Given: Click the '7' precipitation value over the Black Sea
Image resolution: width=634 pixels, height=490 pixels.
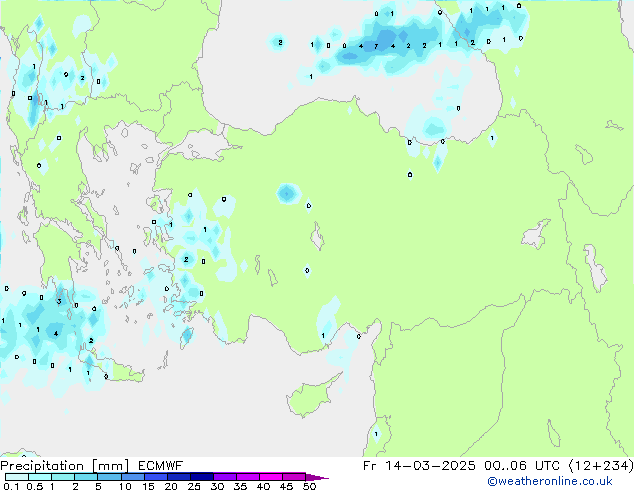Looking at the screenshot, I should (376, 46).
